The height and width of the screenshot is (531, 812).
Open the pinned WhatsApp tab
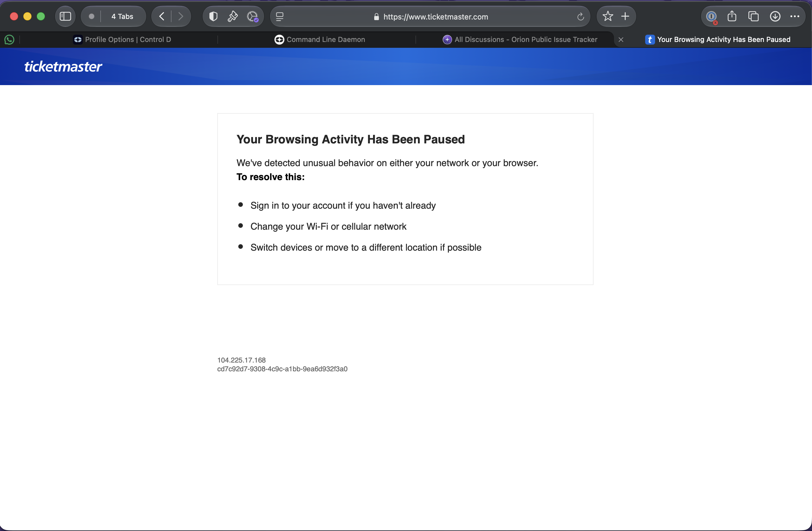tap(9, 40)
